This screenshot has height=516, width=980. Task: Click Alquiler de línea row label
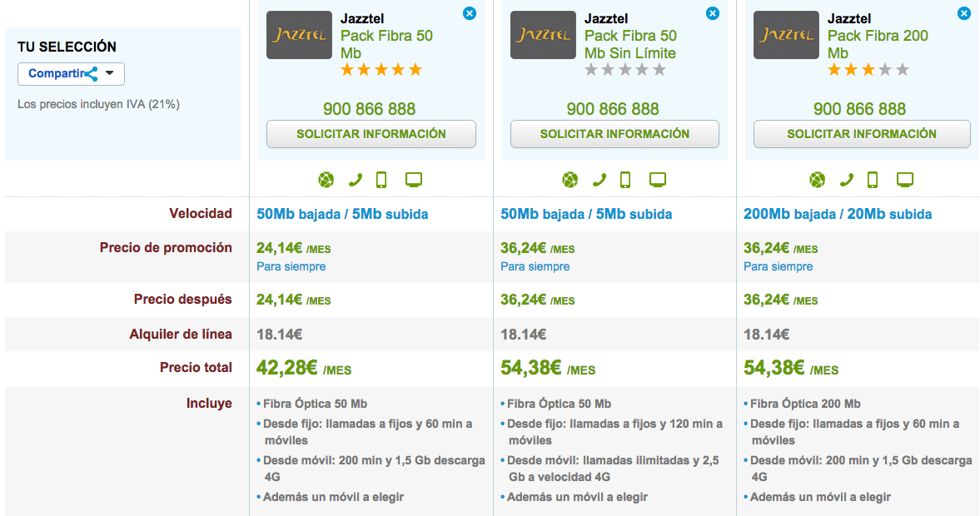181,335
